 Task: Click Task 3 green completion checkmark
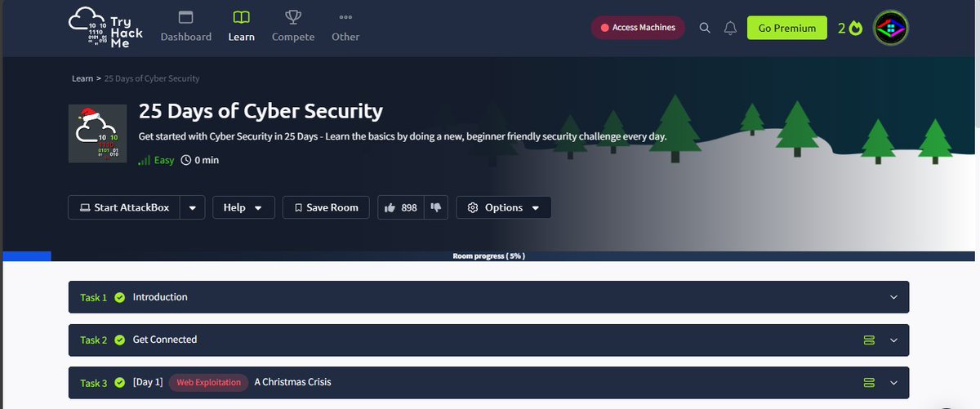pos(120,382)
